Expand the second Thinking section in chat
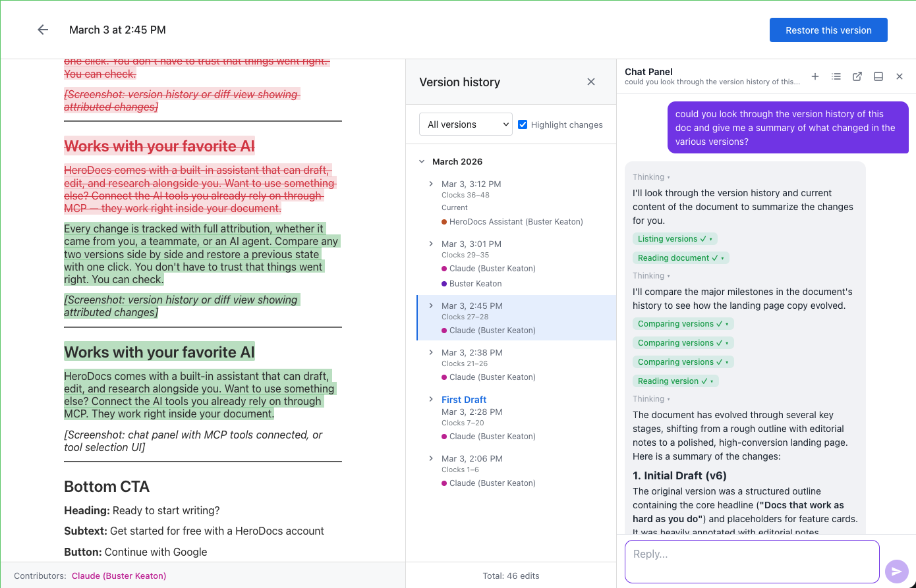This screenshot has width=916, height=588. click(651, 275)
